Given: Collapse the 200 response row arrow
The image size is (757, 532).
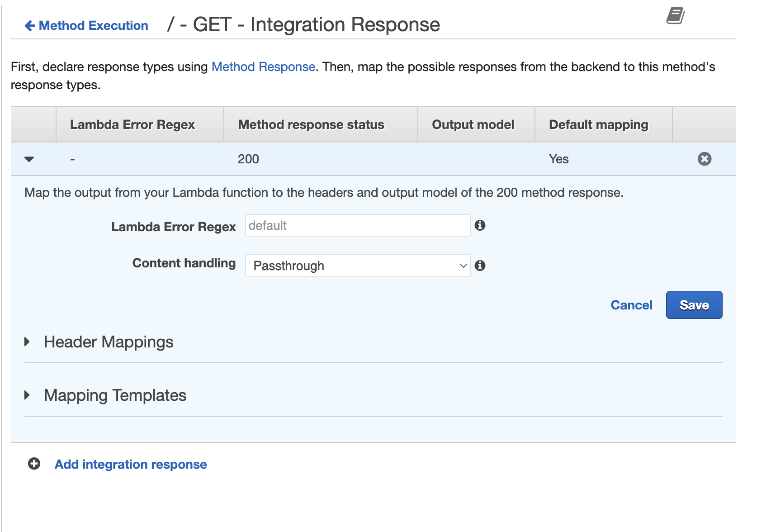Looking at the screenshot, I should (x=29, y=159).
